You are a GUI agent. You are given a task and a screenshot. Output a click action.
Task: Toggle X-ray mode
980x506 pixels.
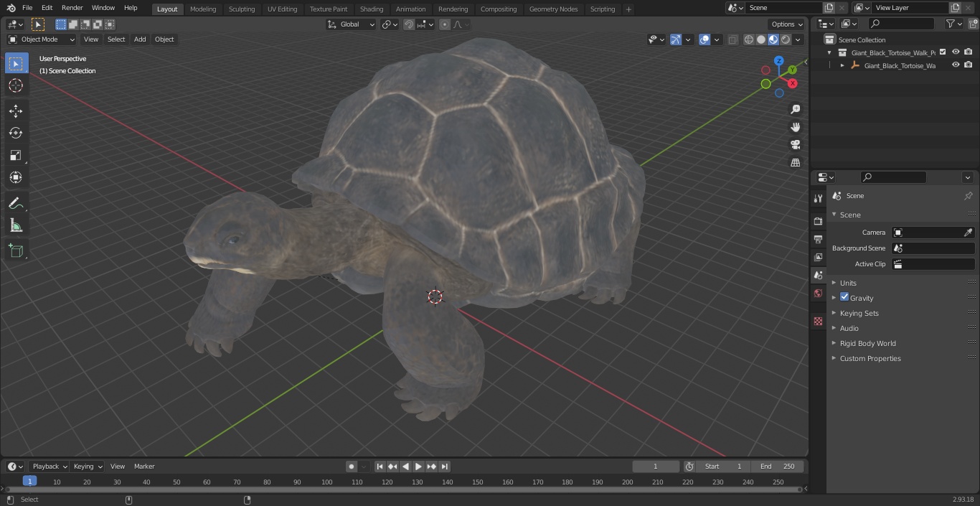tap(732, 39)
